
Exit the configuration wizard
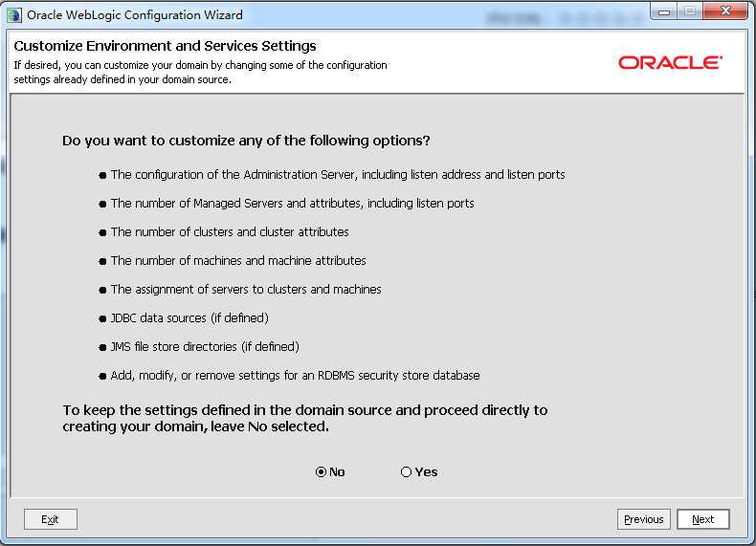point(50,519)
